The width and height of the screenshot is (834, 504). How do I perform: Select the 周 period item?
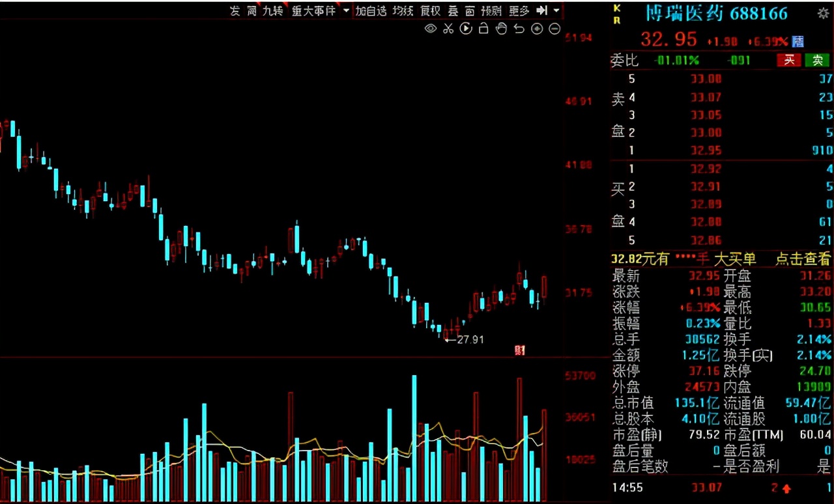coord(252,10)
